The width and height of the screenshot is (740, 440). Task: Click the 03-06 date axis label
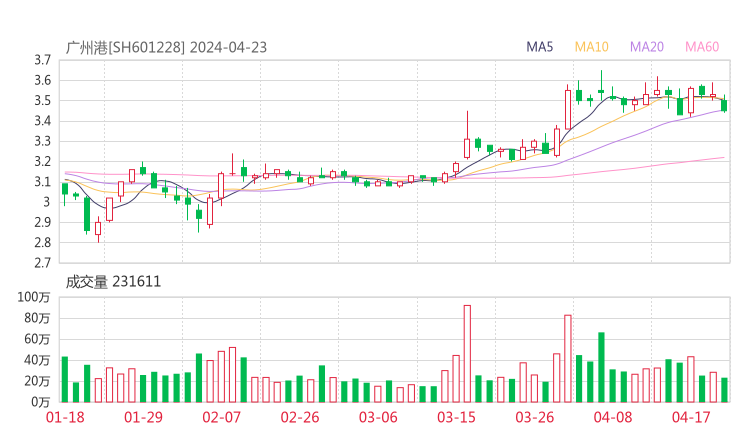(378, 417)
